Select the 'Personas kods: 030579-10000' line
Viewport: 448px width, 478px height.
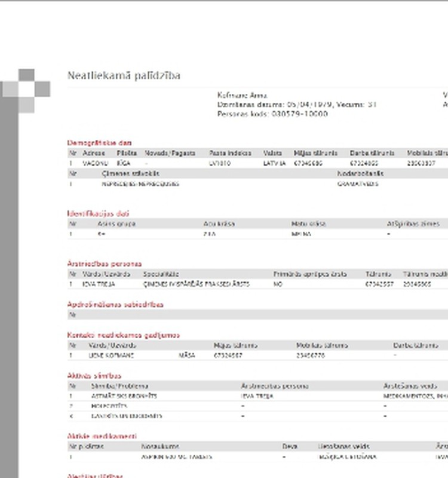click(272, 114)
